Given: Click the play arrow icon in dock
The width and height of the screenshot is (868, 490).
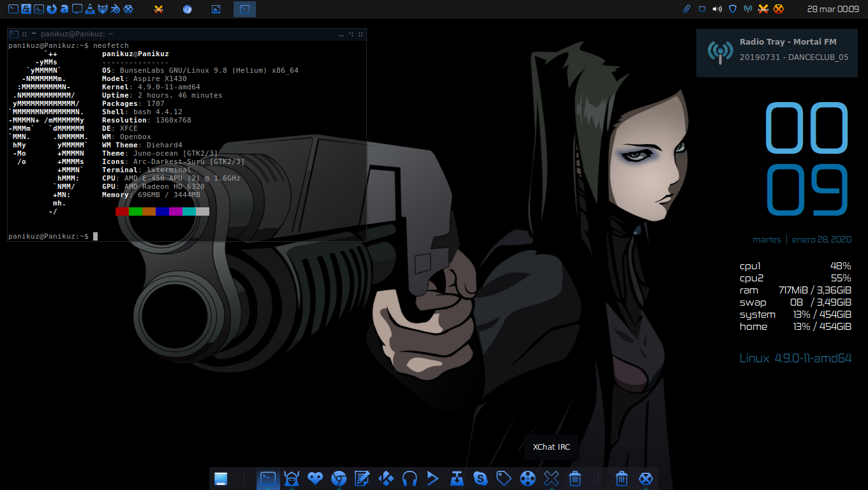Looking at the screenshot, I should pyautogui.click(x=433, y=478).
